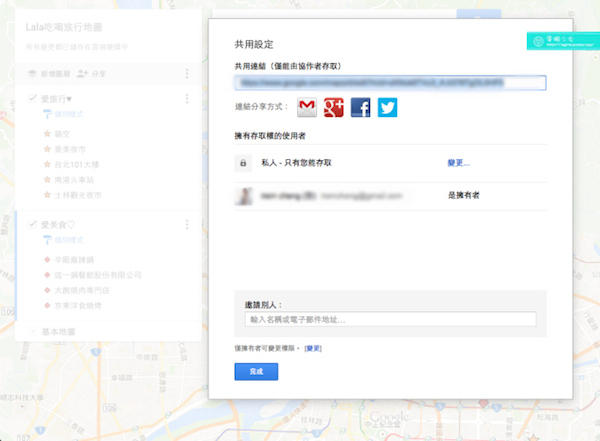Viewport: 600px width, 441px height.
Task: Select the shared link URL field
Action: pos(390,83)
